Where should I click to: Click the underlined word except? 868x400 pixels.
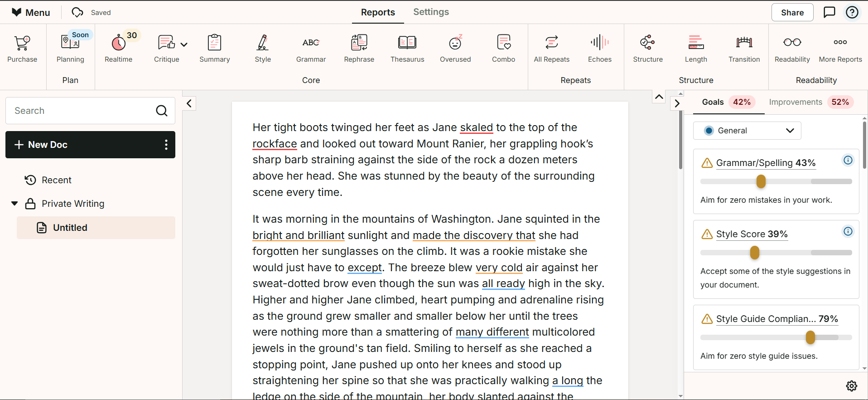pyautogui.click(x=365, y=268)
